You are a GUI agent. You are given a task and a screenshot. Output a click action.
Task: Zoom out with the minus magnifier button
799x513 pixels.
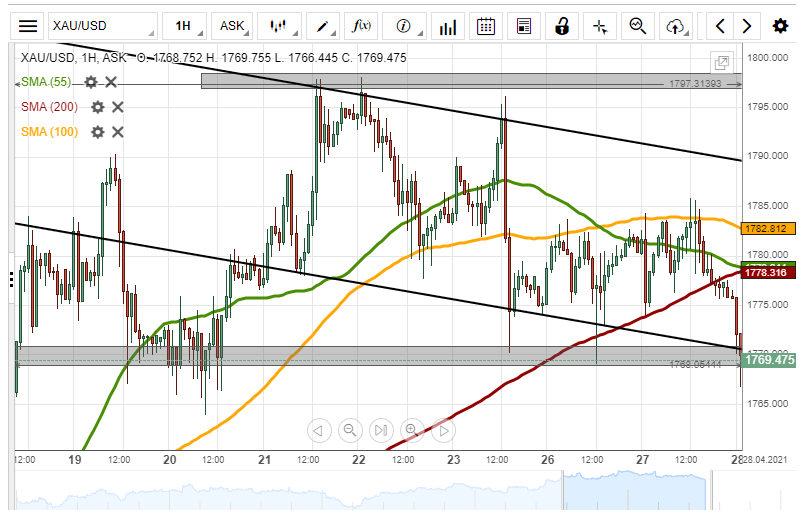(x=350, y=431)
